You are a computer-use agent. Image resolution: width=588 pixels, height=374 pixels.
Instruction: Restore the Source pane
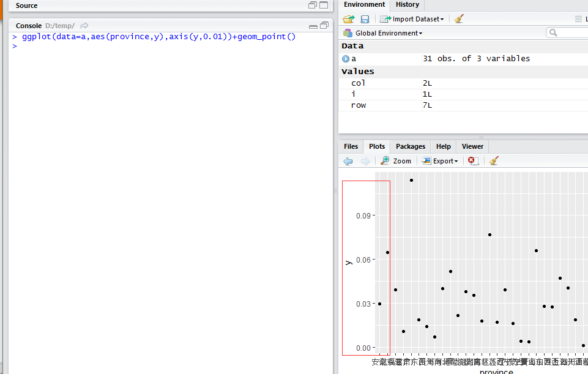coord(313,5)
